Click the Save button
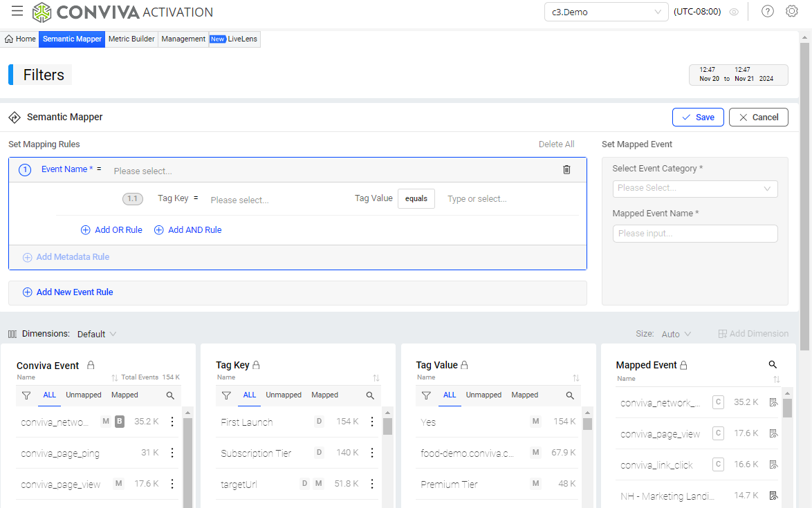 point(697,117)
